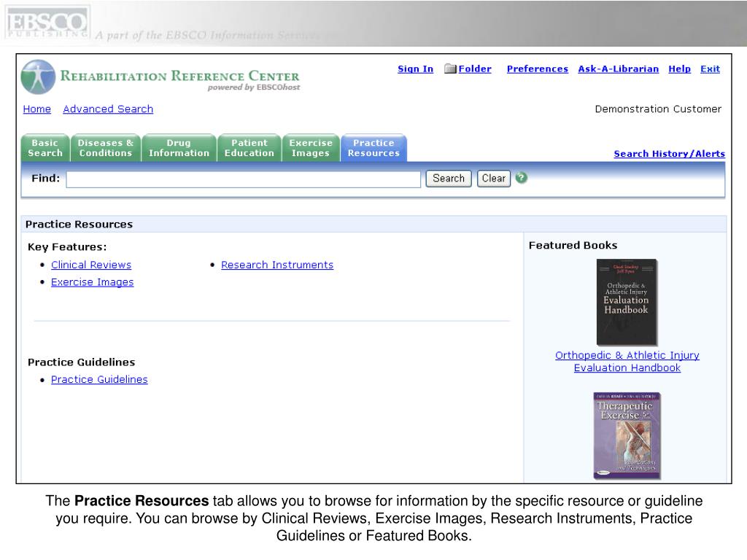Click the Clear button
747x560 pixels.
[x=494, y=179]
